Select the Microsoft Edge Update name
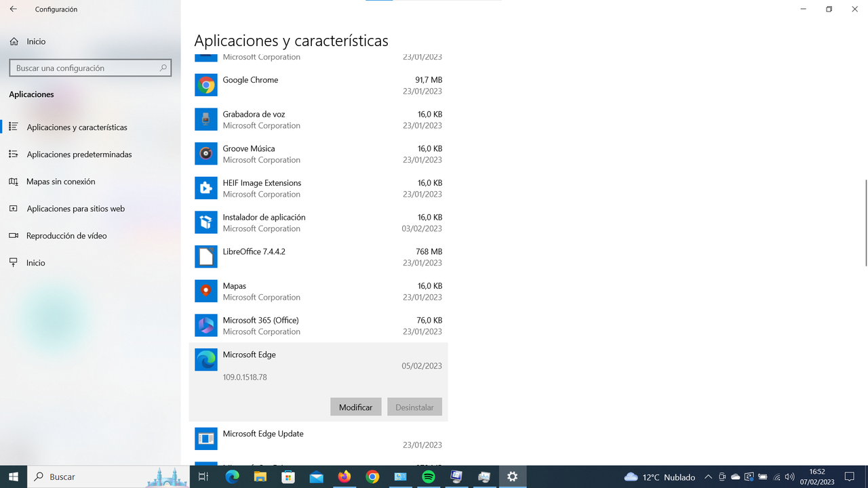This screenshot has width=868, height=488. [263, 433]
